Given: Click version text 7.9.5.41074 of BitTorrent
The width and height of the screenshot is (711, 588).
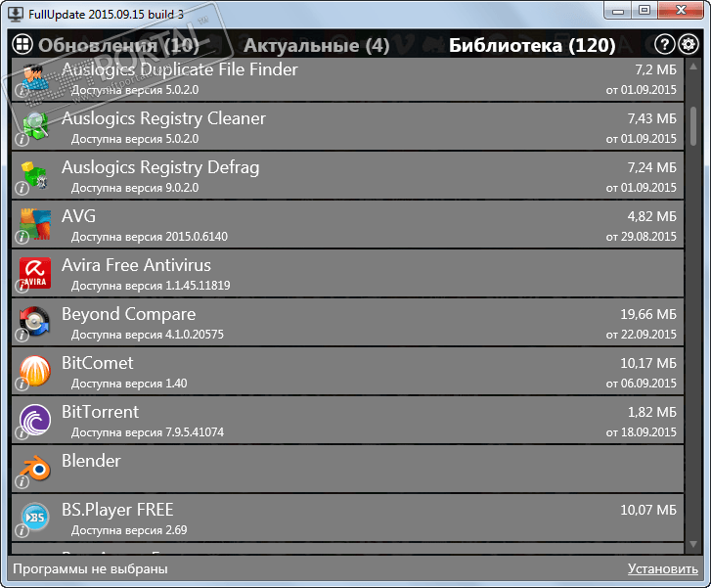Looking at the screenshot, I should 195,432.
